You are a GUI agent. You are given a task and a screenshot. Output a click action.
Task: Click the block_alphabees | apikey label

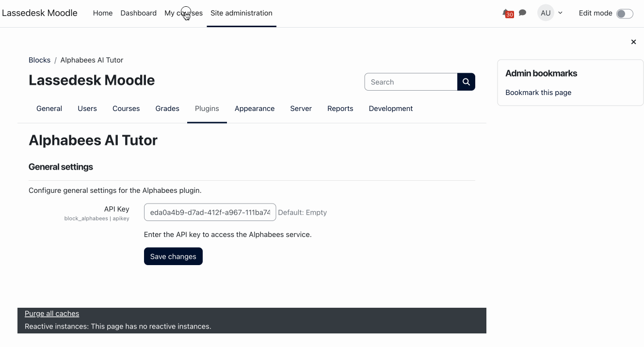[97, 219]
